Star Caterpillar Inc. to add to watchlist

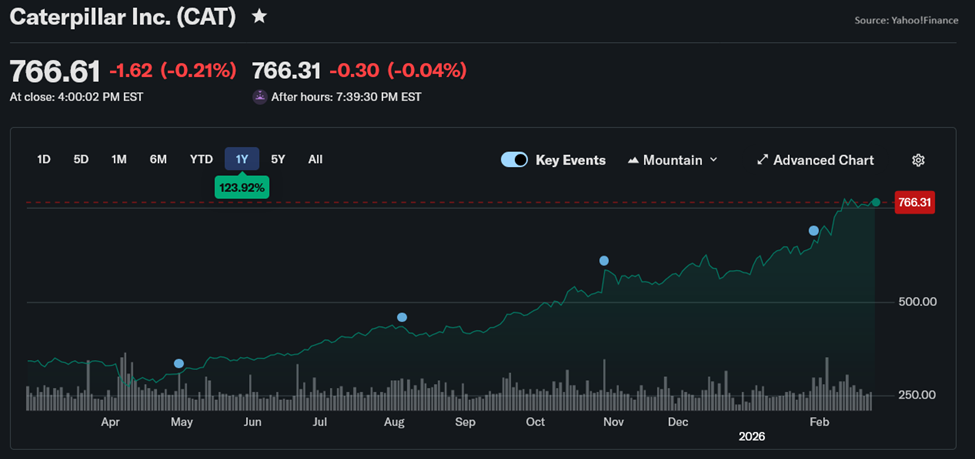259,16
